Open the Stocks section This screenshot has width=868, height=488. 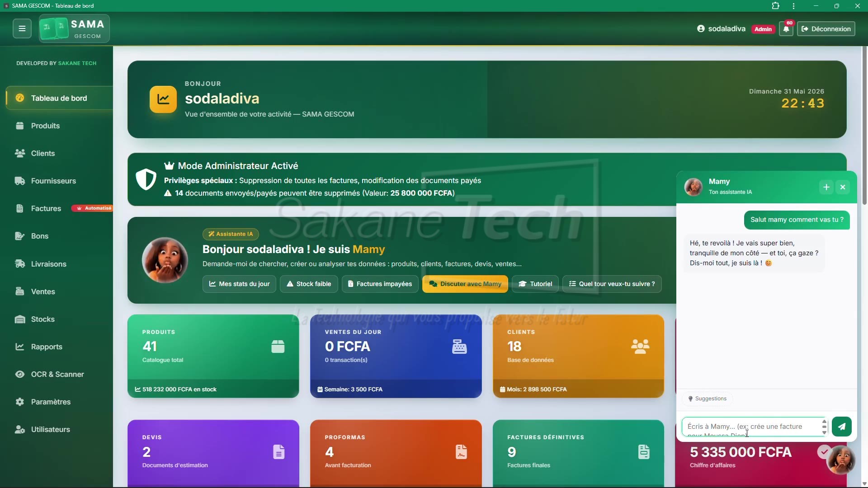coord(59,319)
